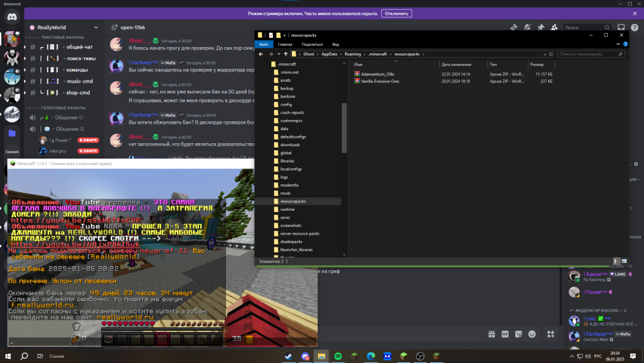The image size is (644, 363).
Task: Open notification settings bell in Discord header
Action: tap(527, 27)
